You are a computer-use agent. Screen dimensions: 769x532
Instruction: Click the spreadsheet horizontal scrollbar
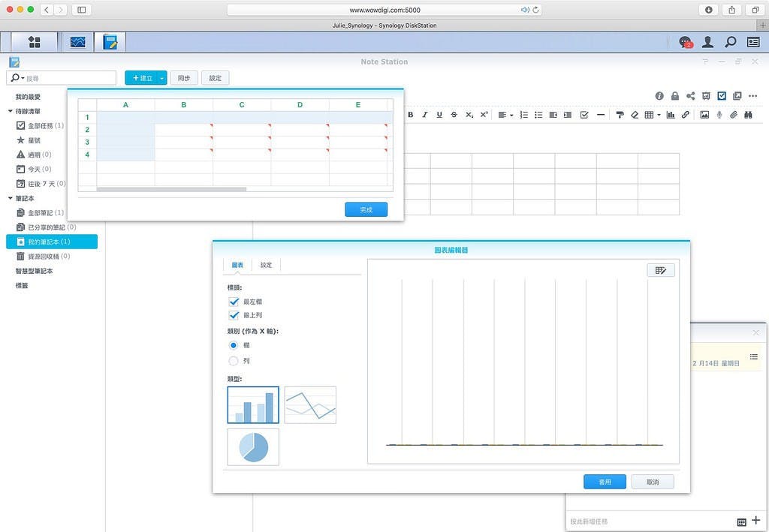171,189
